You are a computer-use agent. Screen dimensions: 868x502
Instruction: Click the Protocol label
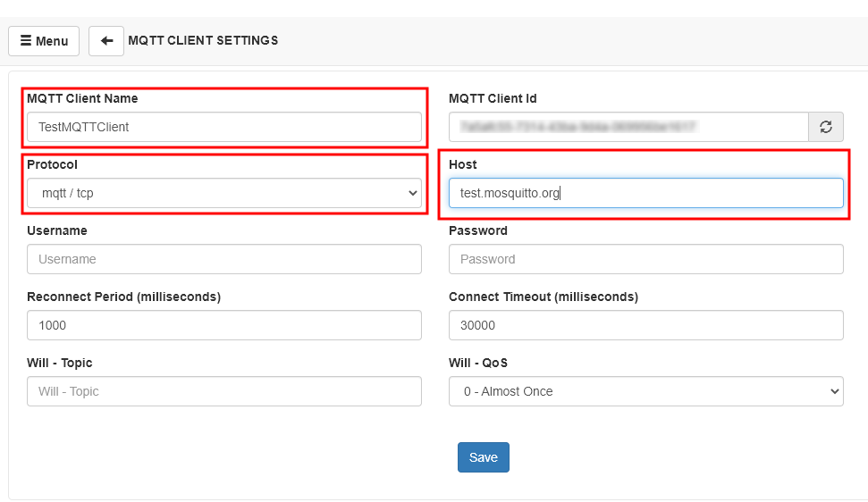pos(52,164)
